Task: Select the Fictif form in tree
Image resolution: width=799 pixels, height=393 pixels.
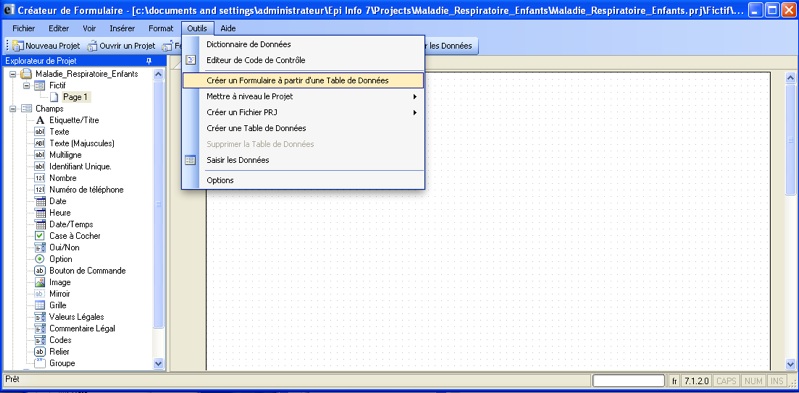Action: [x=58, y=86]
